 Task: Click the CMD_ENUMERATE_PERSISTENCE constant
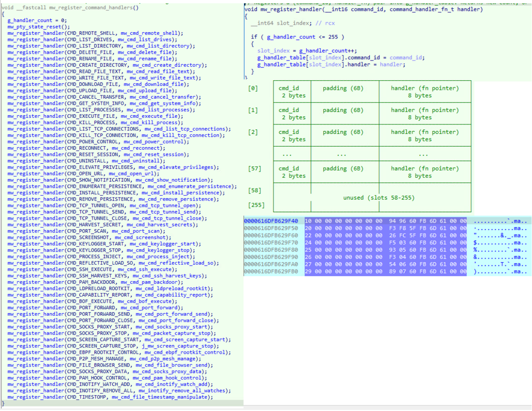(104, 186)
